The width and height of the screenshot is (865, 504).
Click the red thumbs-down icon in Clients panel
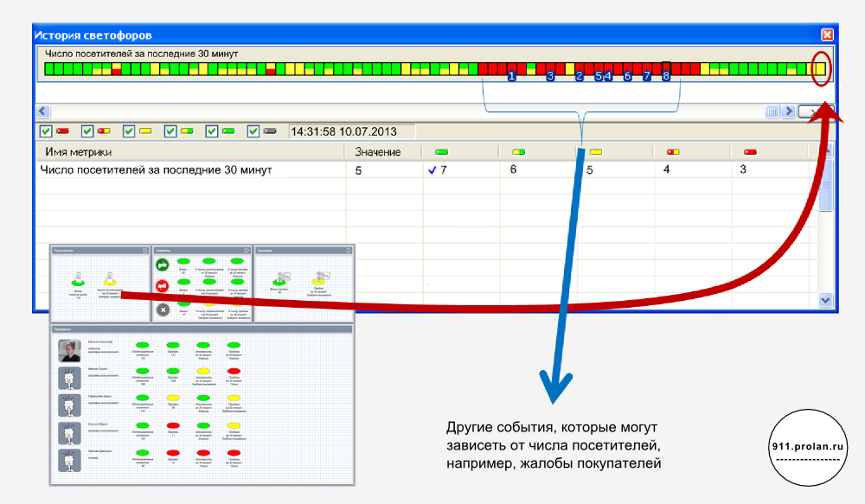point(163,286)
